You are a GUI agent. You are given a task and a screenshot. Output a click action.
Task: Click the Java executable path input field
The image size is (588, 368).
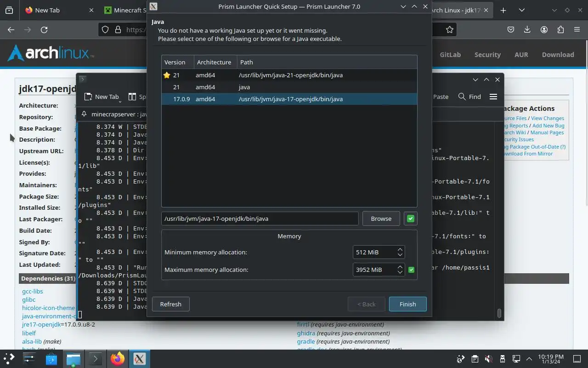tap(260, 218)
